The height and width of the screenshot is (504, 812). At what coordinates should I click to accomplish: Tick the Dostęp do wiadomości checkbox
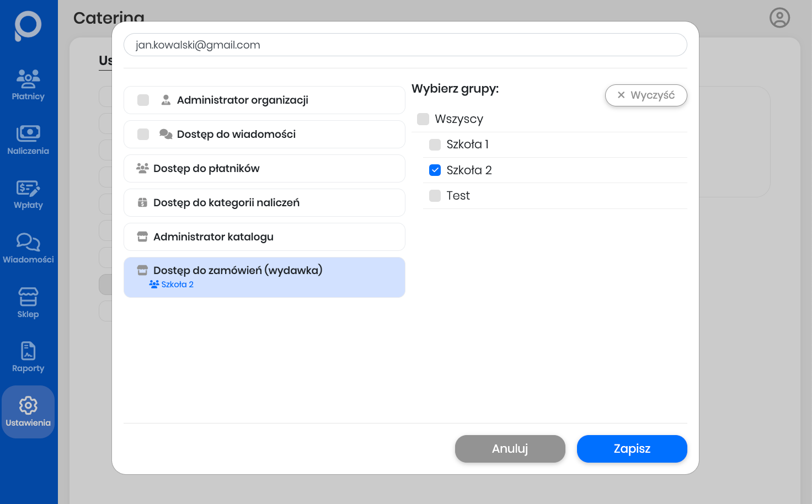point(143,135)
